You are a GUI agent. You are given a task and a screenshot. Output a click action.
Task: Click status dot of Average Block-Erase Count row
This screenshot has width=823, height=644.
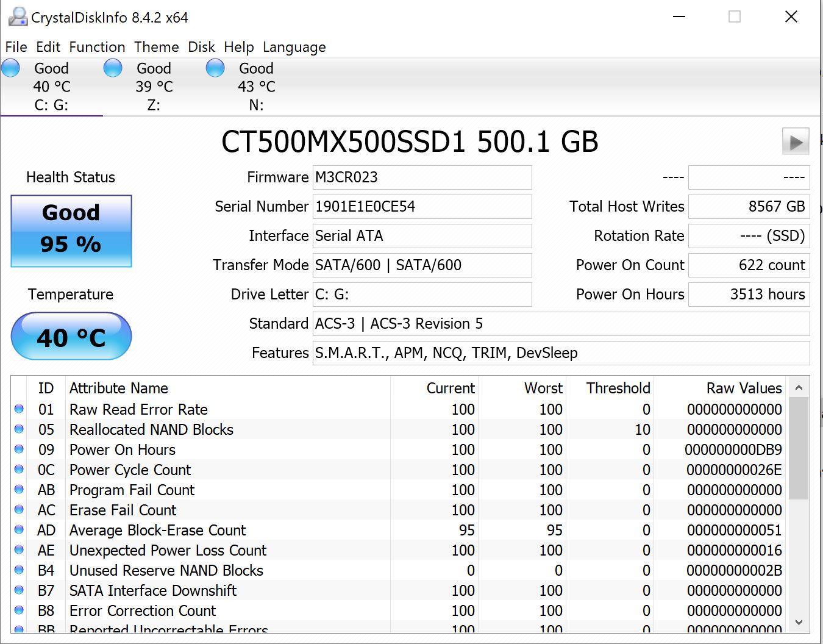coord(19,530)
